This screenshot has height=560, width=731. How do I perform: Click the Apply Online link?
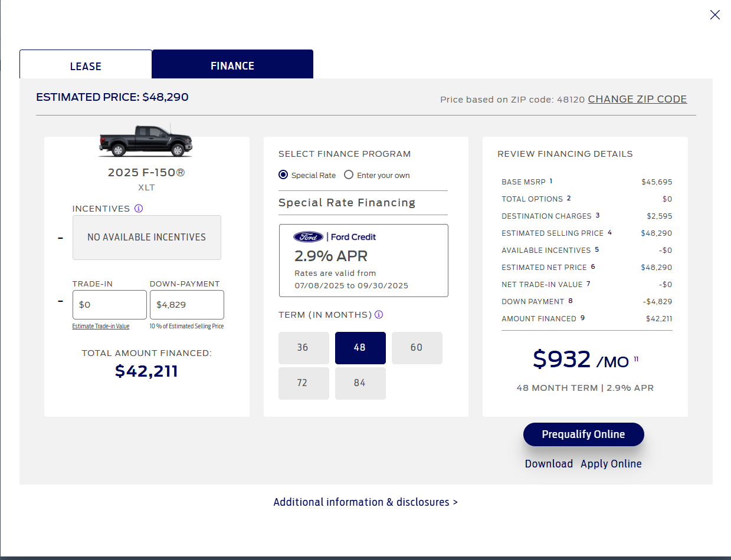point(611,464)
